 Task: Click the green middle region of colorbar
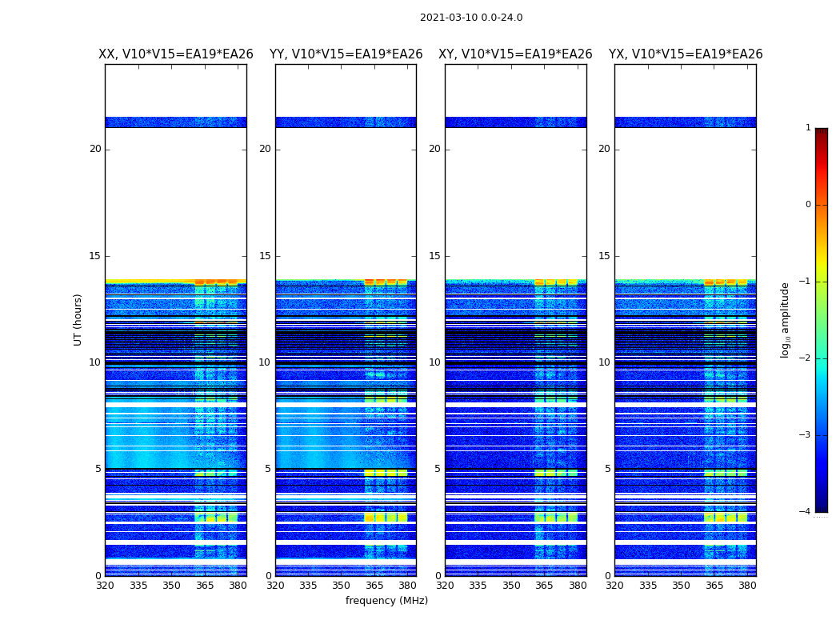tap(822, 322)
